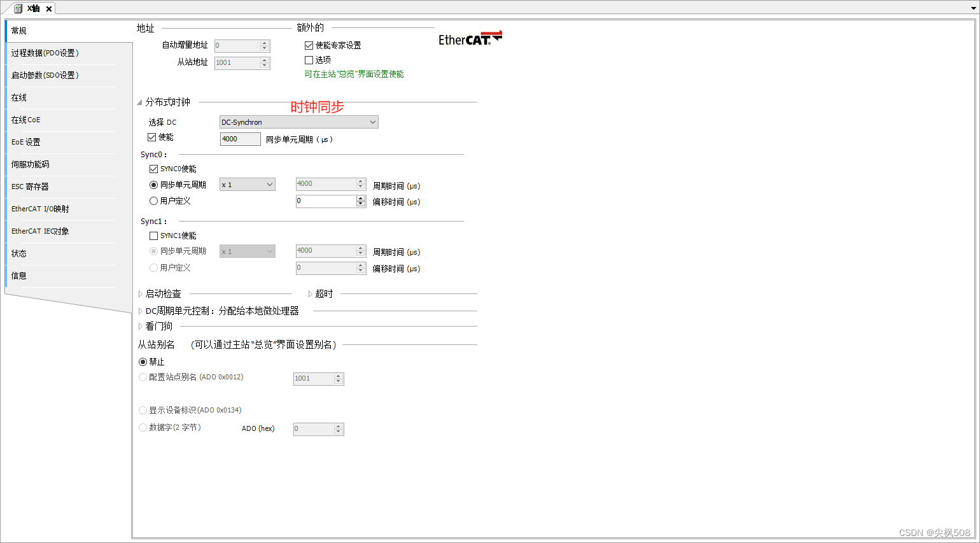This screenshot has width=980, height=543.
Task: Select Sync0 同步单元周期 radio button
Action: pyautogui.click(x=153, y=185)
